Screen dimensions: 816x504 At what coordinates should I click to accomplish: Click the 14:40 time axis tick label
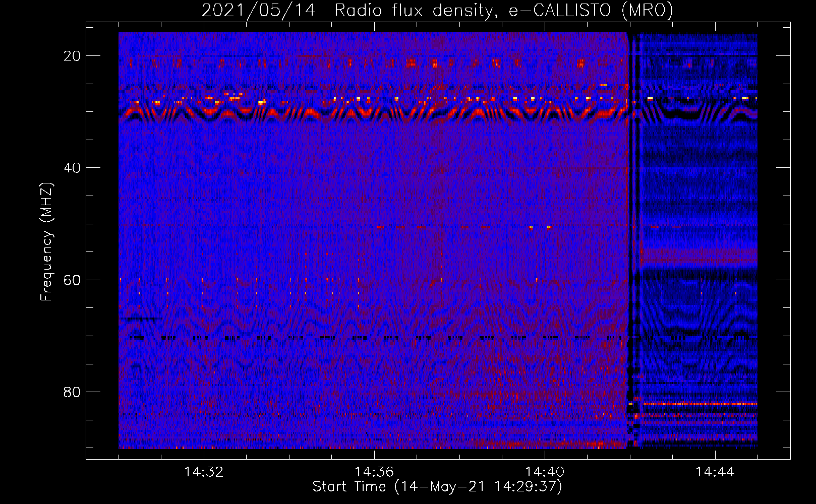point(545,472)
